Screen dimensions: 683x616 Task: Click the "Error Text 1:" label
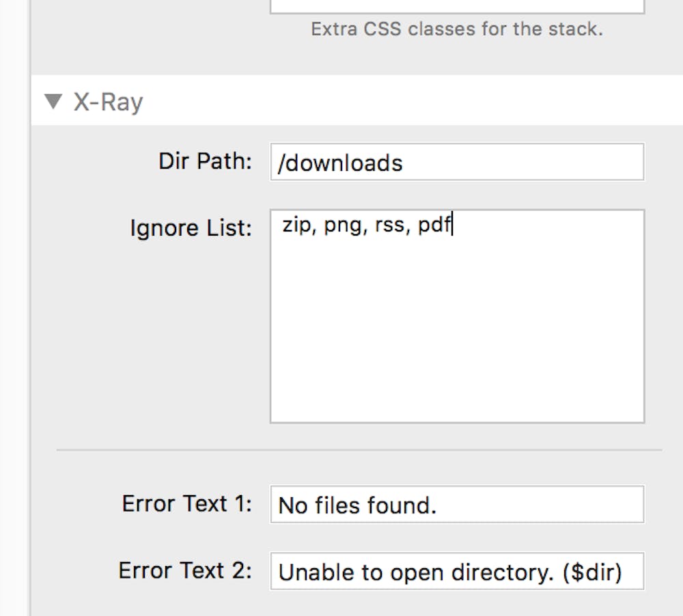186,504
